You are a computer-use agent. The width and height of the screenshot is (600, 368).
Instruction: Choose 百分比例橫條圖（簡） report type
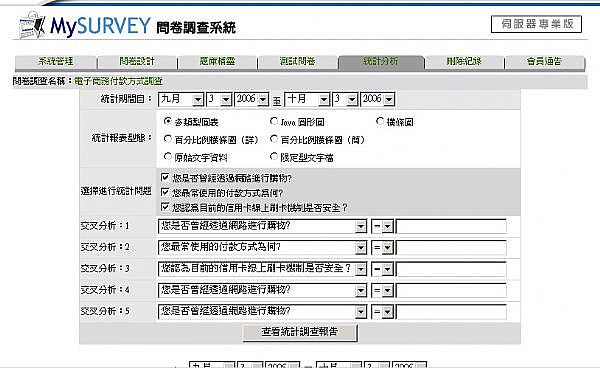(273, 139)
